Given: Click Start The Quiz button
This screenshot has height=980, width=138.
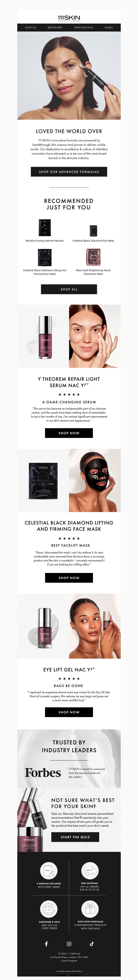Looking at the screenshot, I should tap(75, 837).
